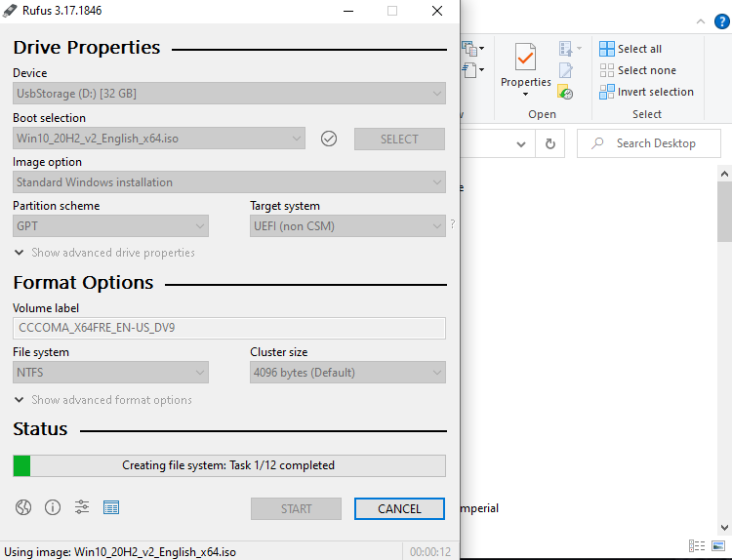Expand Show advanced drive properties
Viewport: 732px width, 560px height.
click(104, 253)
